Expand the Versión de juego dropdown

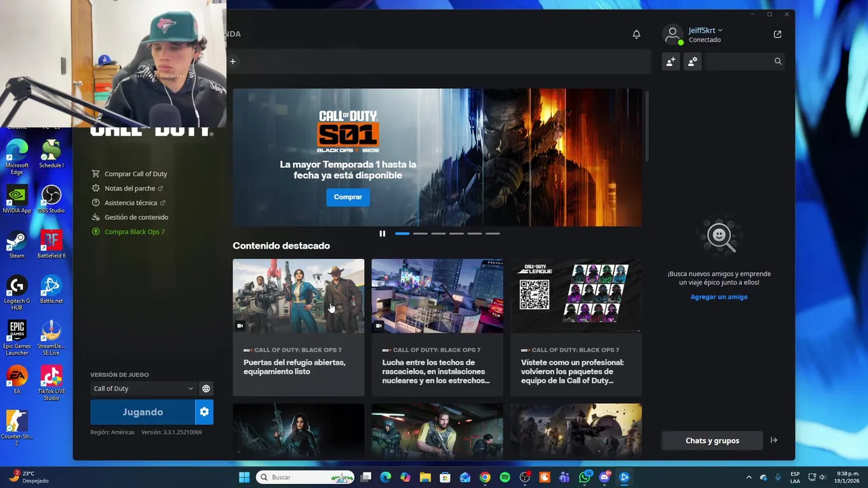(143, 388)
